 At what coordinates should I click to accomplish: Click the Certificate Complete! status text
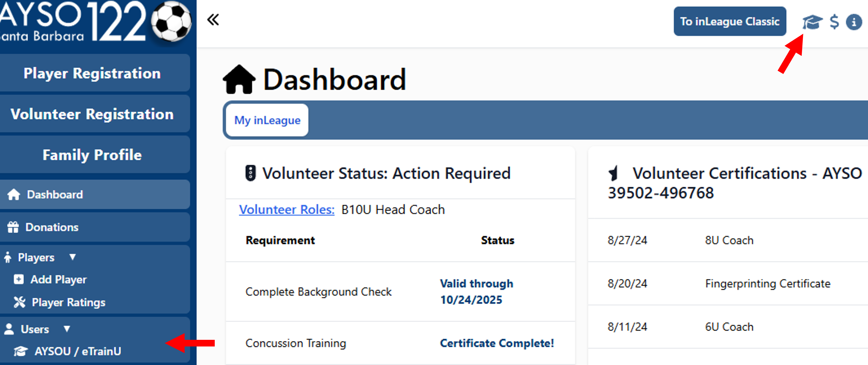point(497,343)
